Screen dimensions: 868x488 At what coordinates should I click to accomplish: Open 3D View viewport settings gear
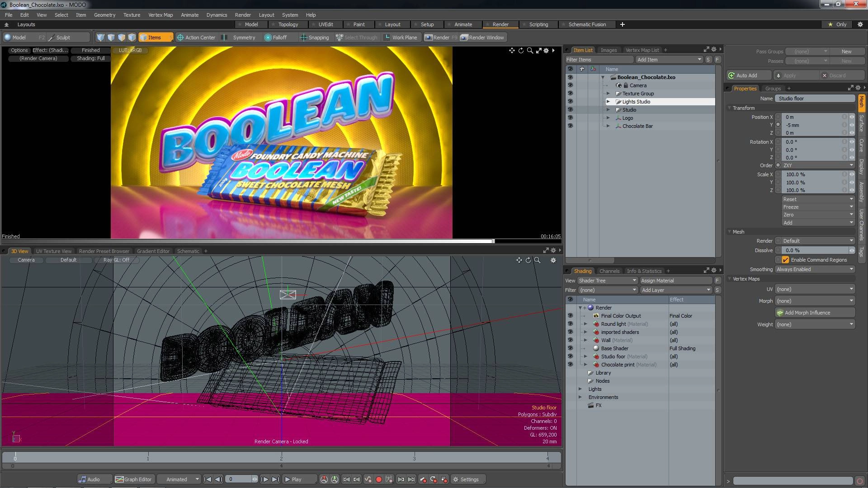tap(553, 260)
